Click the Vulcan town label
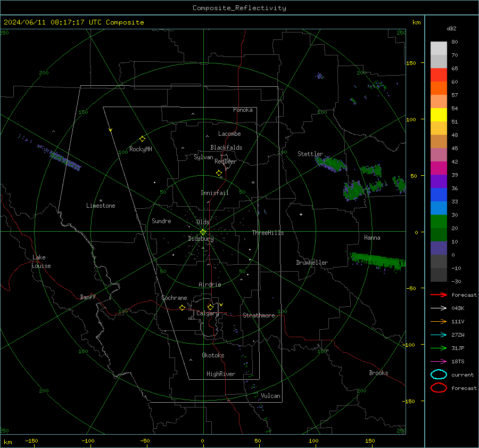This screenshot has height=448, width=479. (x=270, y=396)
